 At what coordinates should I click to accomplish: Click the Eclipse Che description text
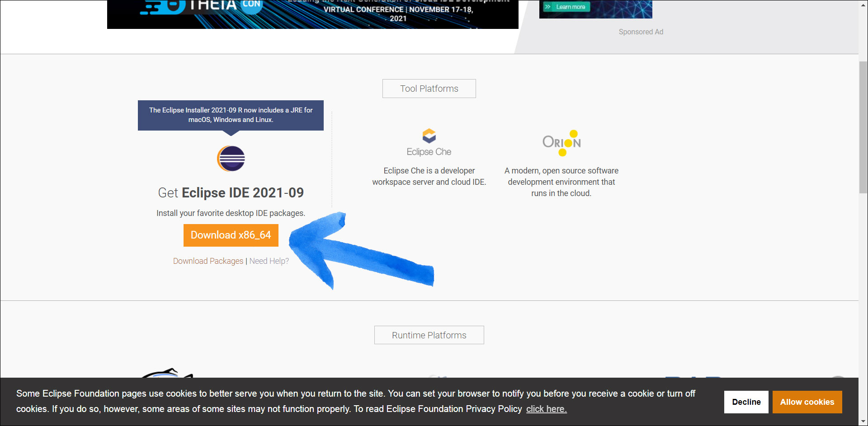[x=429, y=176]
